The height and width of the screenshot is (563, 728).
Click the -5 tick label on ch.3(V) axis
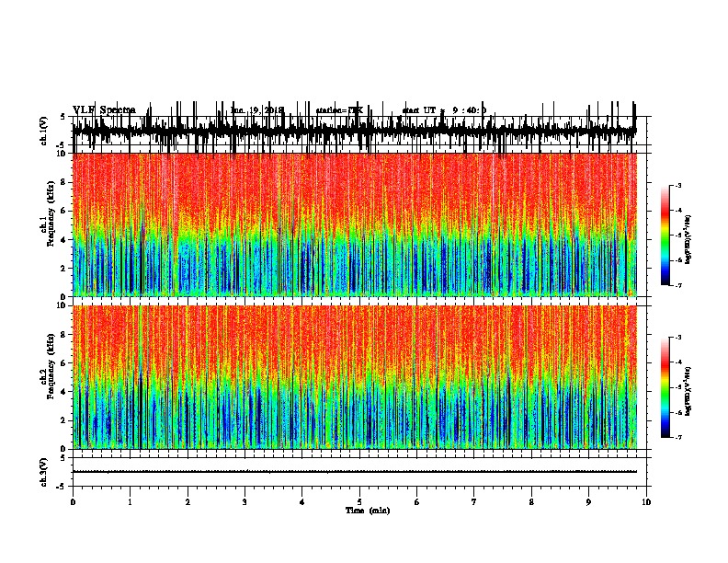62,487
